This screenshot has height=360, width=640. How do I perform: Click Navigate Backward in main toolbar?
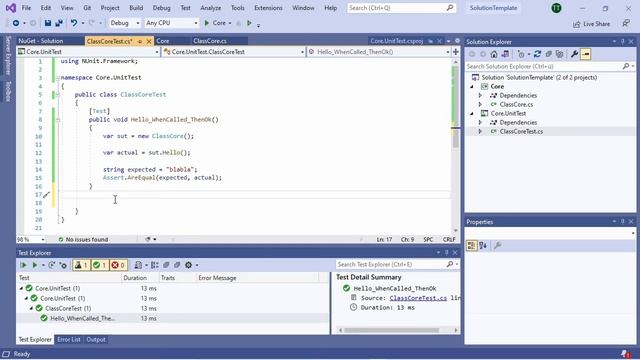click(x=16, y=23)
